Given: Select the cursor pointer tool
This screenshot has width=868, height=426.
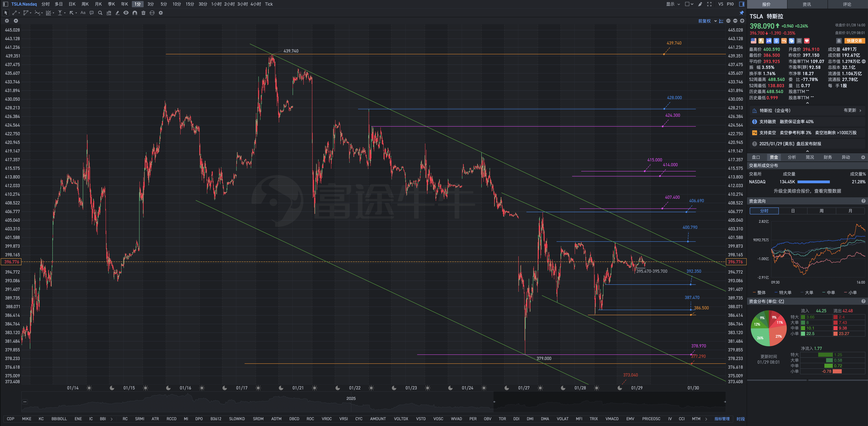Looking at the screenshot, I should click(6, 13).
